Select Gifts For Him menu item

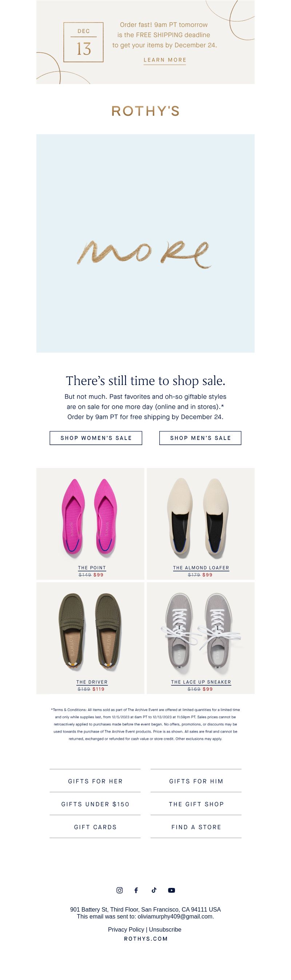click(x=196, y=781)
